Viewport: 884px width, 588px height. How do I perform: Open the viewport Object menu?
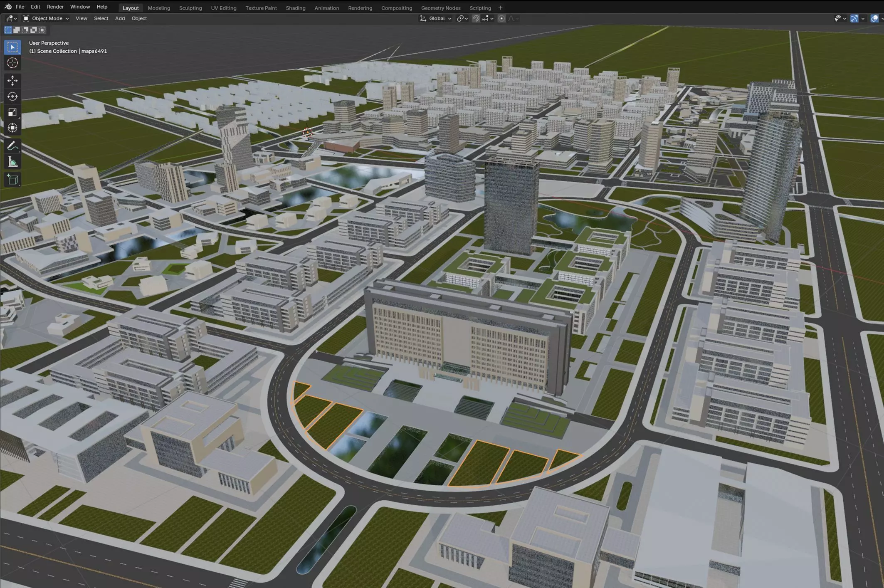(139, 18)
